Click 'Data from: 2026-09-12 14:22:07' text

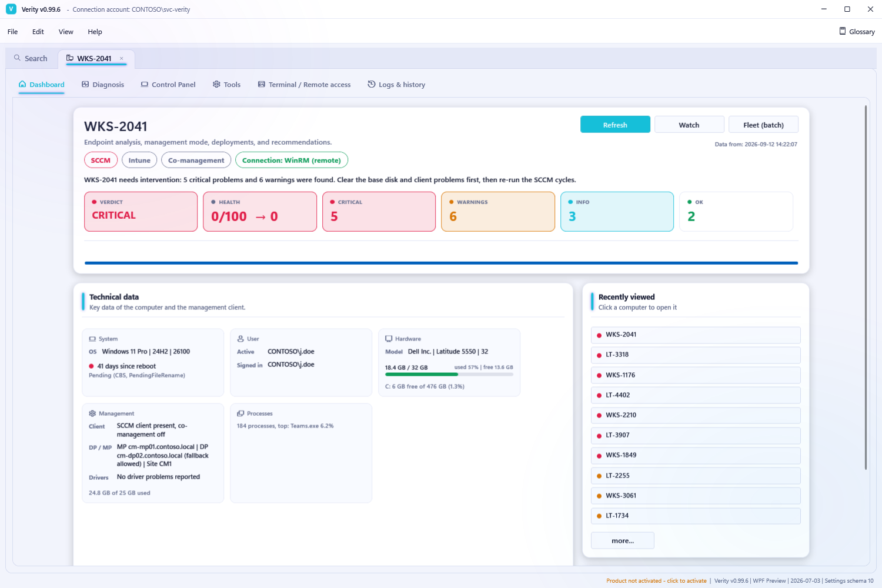click(x=756, y=144)
